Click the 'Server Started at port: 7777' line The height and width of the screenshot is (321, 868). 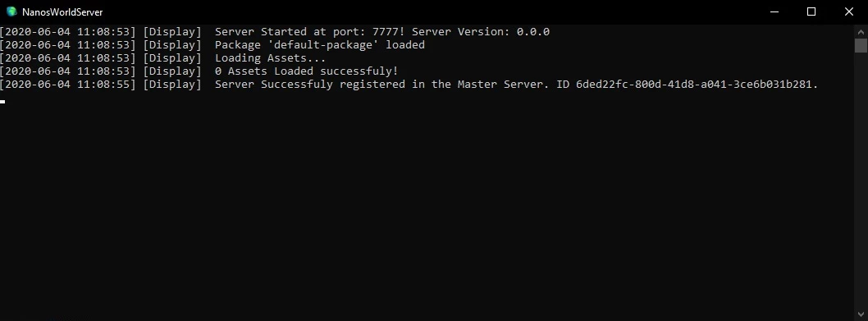point(275,31)
